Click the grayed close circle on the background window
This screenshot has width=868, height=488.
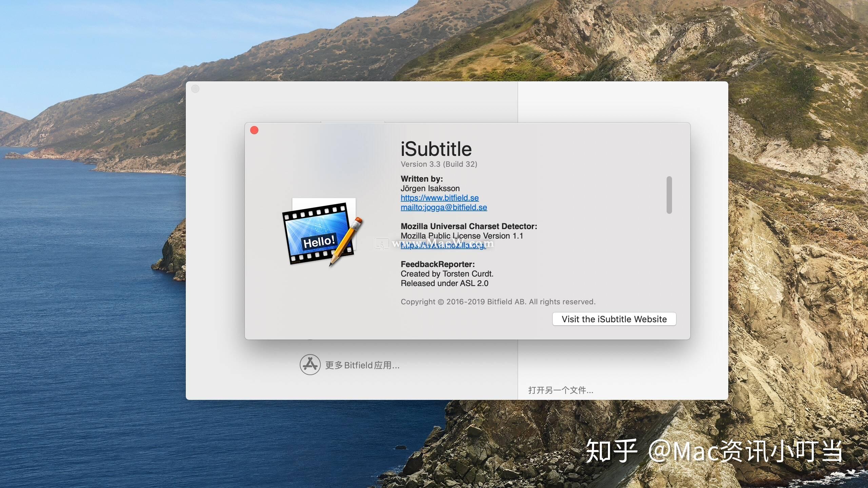tap(195, 89)
